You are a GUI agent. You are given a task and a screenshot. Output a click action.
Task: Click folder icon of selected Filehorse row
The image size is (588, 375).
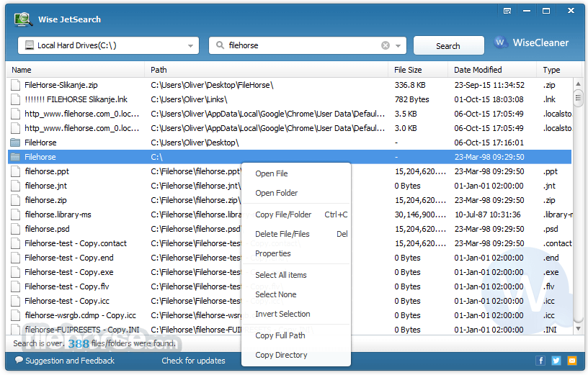[x=15, y=157]
